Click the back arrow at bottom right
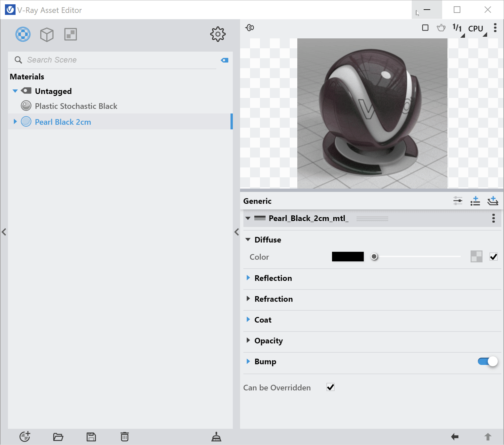 pos(455,437)
